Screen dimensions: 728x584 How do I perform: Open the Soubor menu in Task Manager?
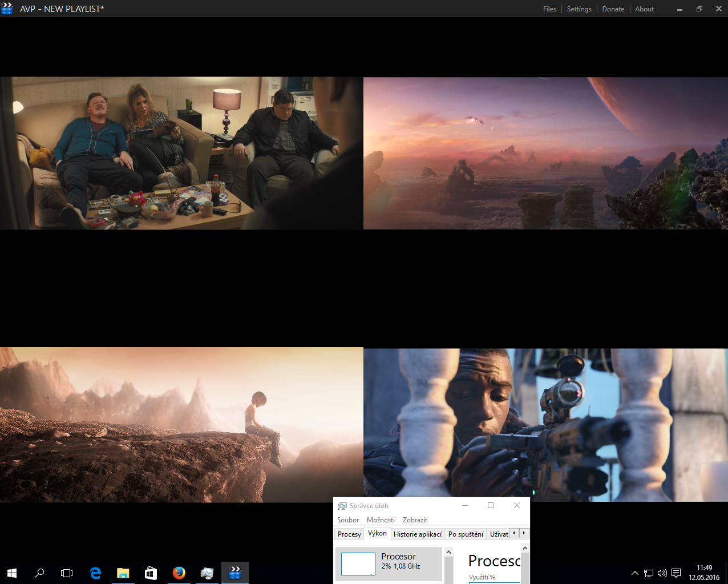[x=348, y=520]
